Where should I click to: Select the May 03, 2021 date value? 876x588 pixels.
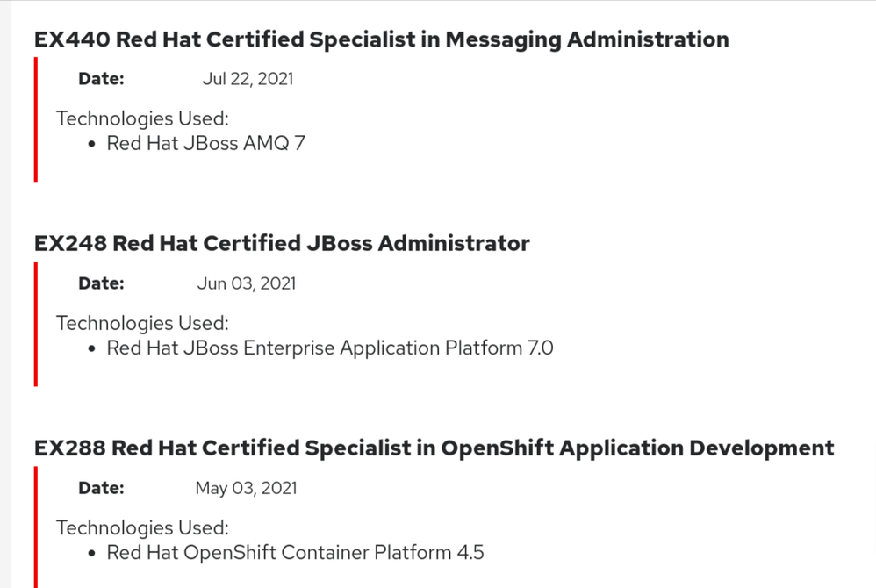pos(246,488)
